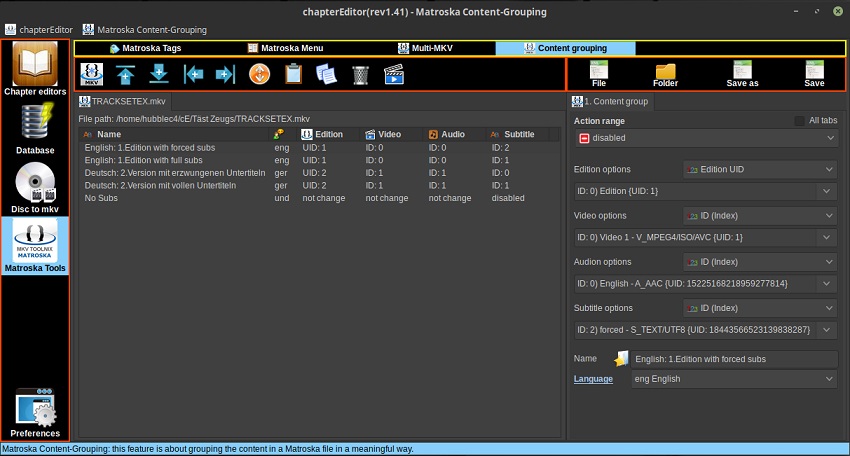850x456 pixels.
Task: Click the left arrow with bar icon
Action: [193, 74]
